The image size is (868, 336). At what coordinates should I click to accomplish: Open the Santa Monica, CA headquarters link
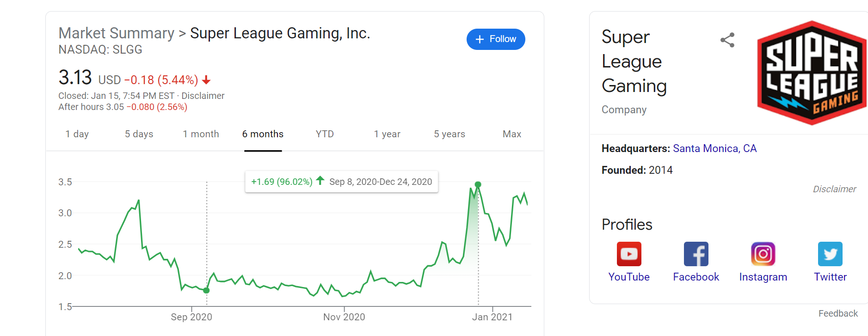point(714,148)
